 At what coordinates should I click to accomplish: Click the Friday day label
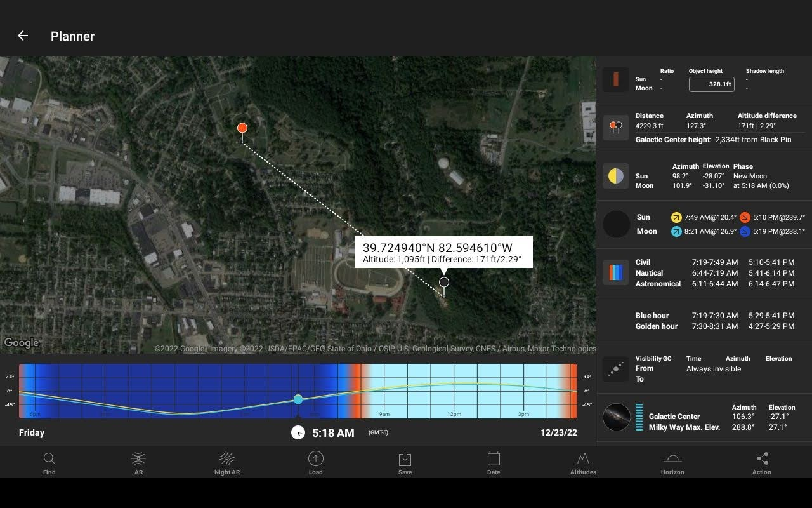32,432
